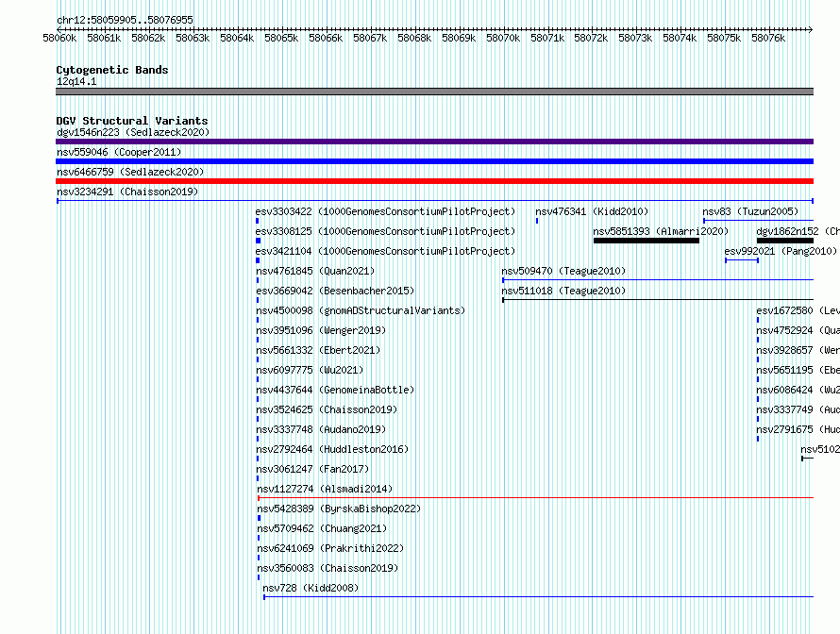Click the black nsv511018 variant line
Viewport: 840px width, 634px height.
(658, 300)
